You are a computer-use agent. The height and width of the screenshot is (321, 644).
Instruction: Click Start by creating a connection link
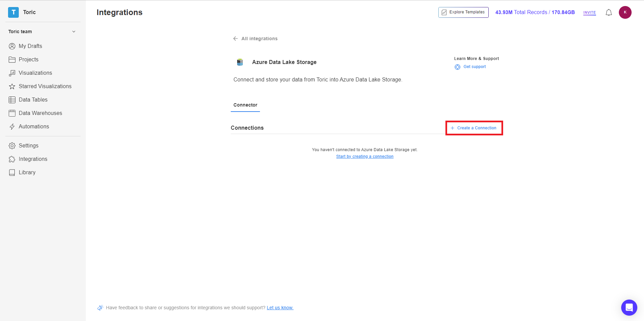365,156
